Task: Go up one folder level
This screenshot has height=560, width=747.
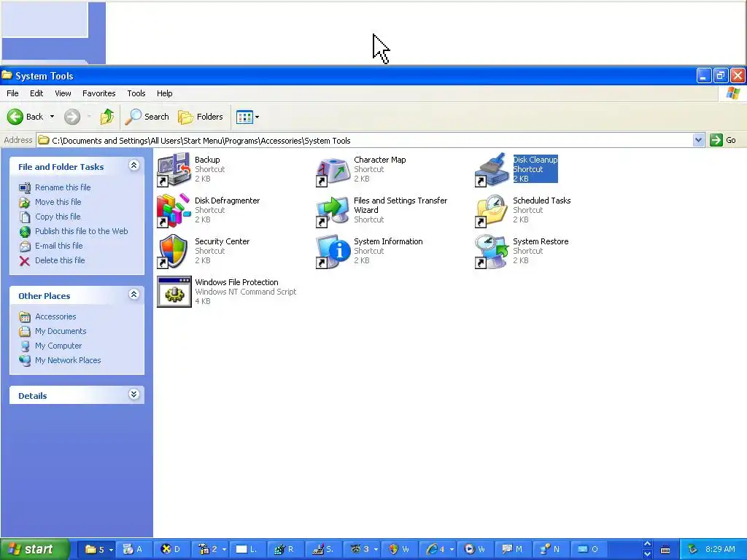Action: (107, 117)
